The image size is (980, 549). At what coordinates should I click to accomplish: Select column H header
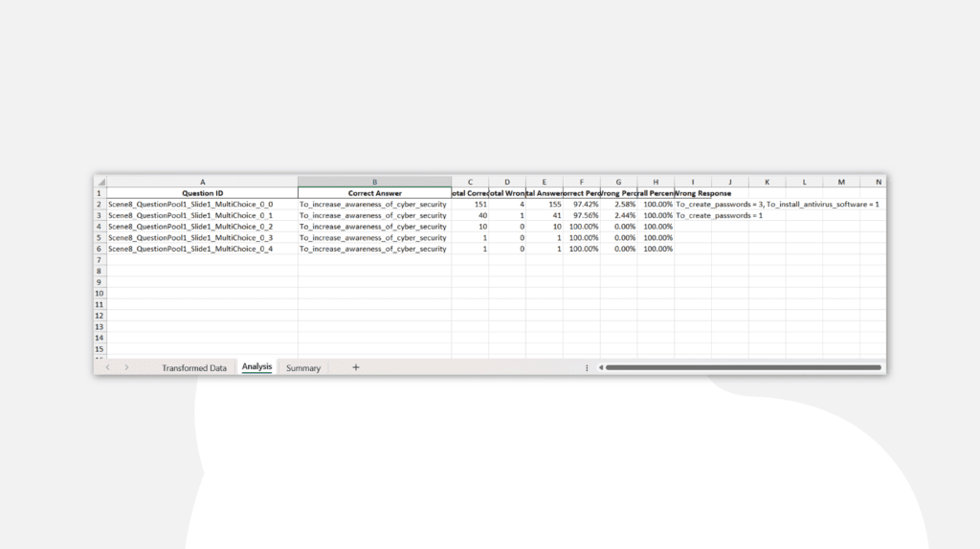pos(656,182)
